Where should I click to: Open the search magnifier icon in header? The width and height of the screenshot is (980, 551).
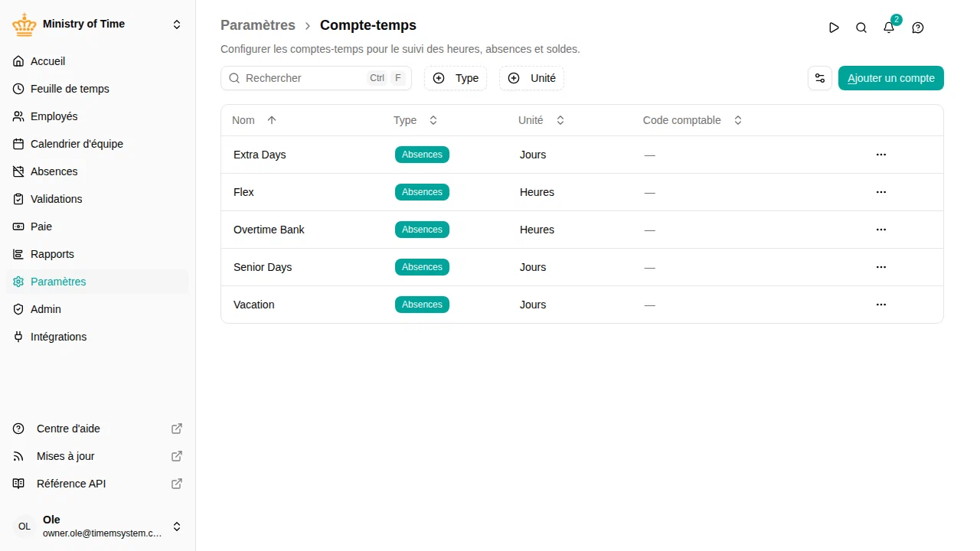[861, 28]
